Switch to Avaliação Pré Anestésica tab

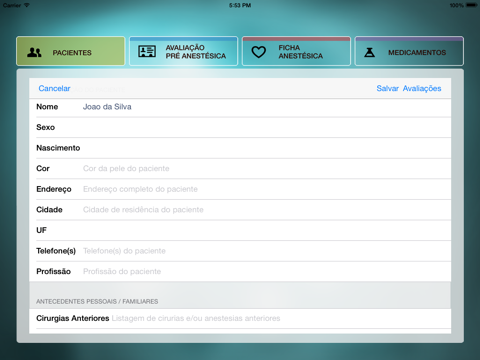(x=183, y=51)
